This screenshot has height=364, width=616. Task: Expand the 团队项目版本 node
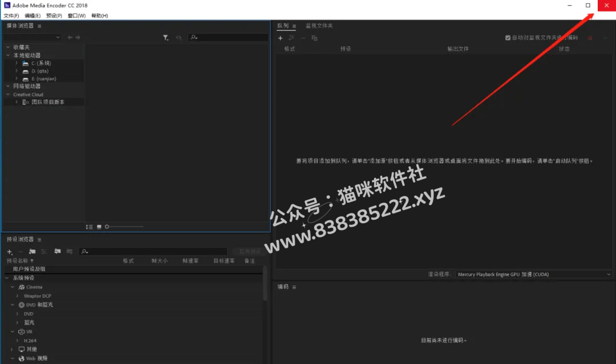[x=17, y=102]
